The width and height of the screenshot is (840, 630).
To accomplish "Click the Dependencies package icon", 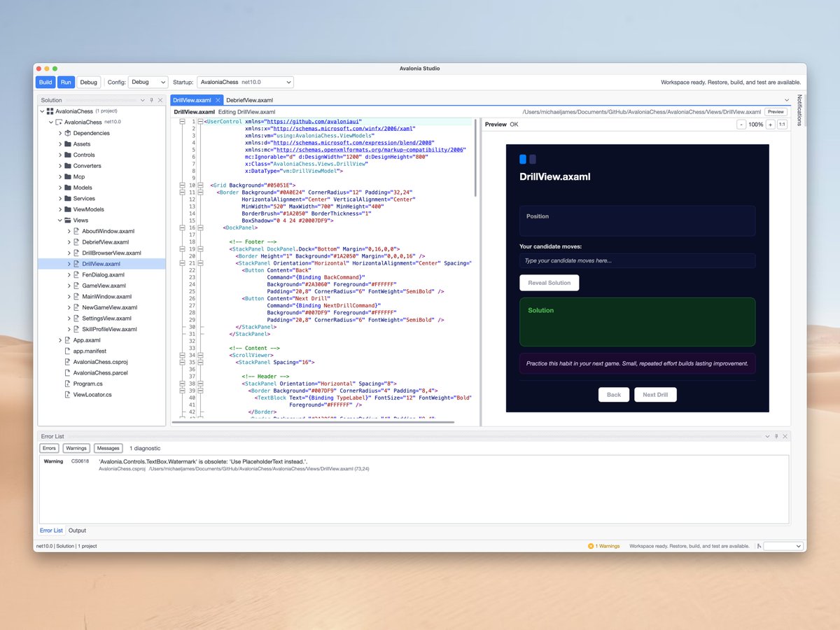I will pyautogui.click(x=68, y=133).
